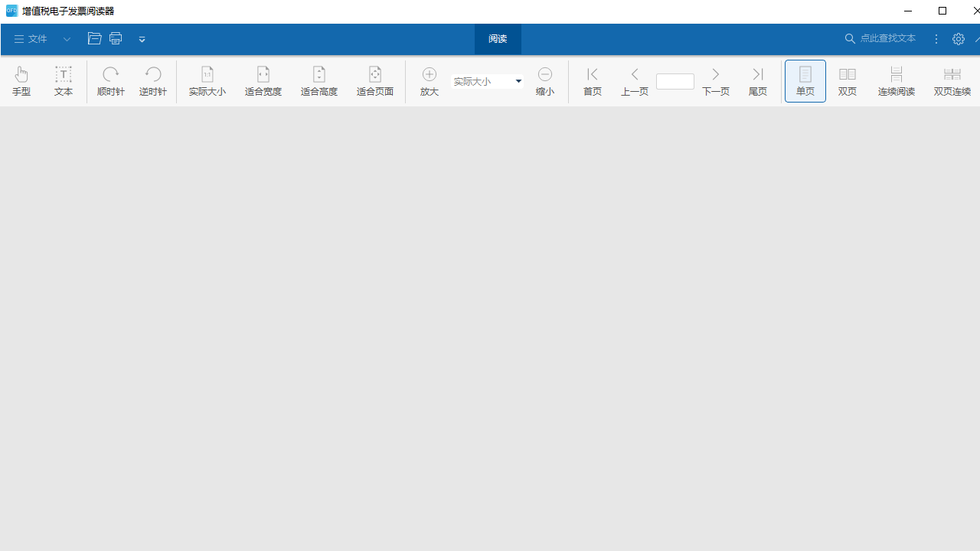Open the 文件 menu
Screen dimensions: 980x551
(x=31, y=39)
